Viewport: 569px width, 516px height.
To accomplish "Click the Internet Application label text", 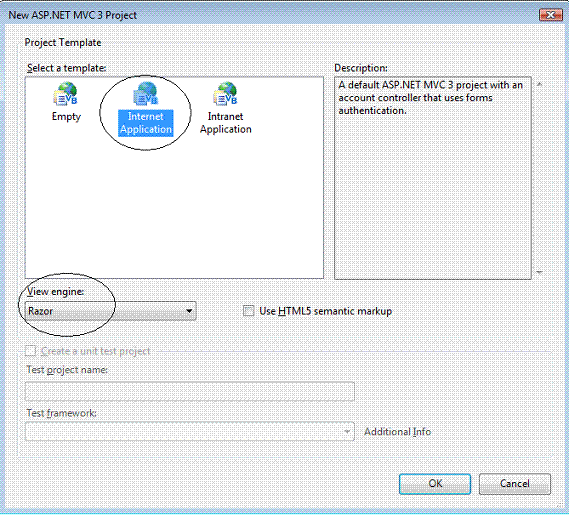I will 146,123.
